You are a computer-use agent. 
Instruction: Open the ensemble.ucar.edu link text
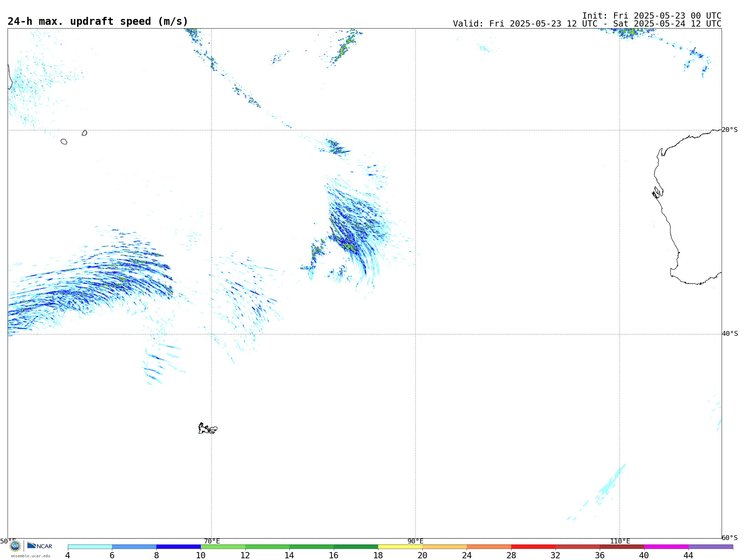point(31,556)
